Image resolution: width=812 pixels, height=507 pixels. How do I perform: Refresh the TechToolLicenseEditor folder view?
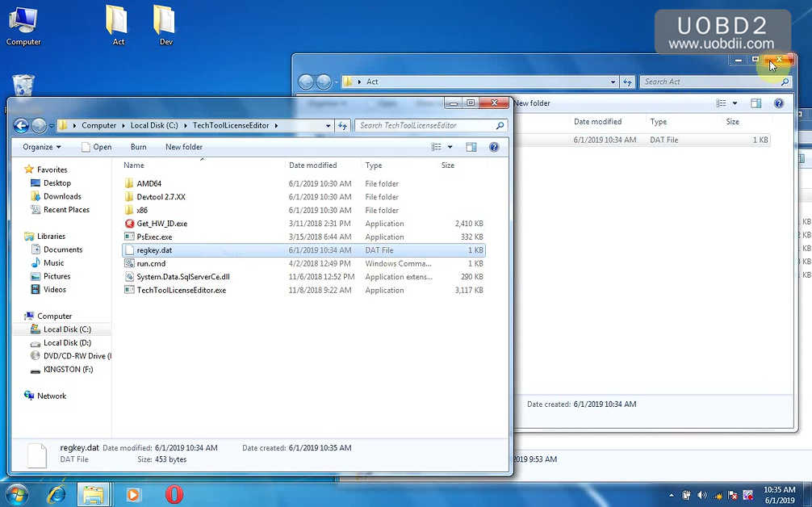pos(343,126)
